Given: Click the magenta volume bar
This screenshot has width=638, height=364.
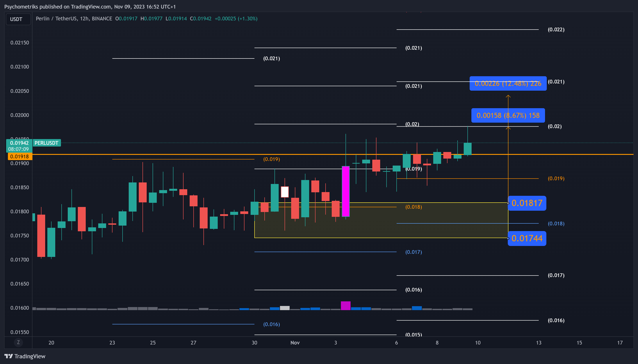Looking at the screenshot, I should click(346, 306).
